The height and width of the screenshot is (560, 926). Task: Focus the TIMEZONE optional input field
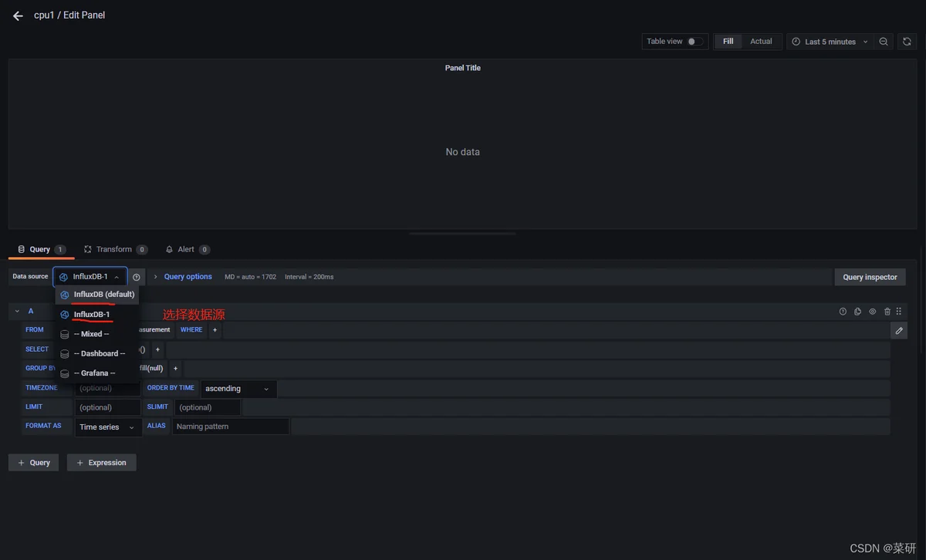108,388
